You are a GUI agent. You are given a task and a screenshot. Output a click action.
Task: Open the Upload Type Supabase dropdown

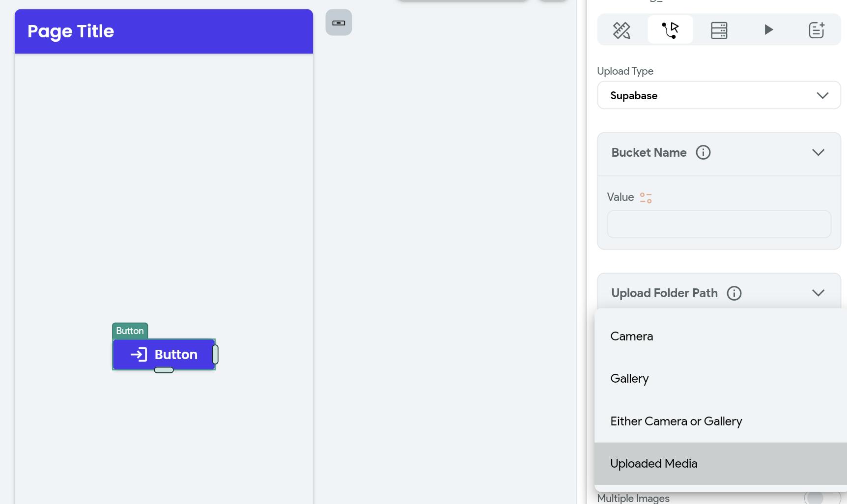point(719,95)
